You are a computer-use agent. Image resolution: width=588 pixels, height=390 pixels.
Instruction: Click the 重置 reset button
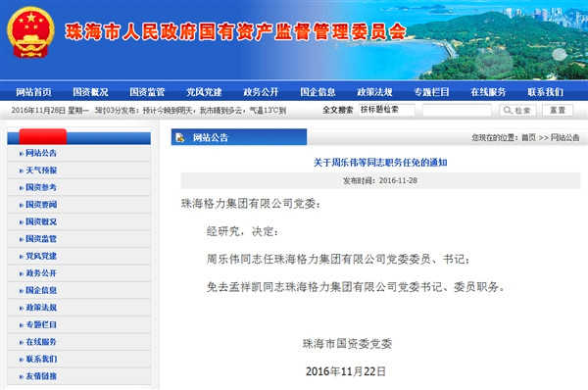[558, 110]
